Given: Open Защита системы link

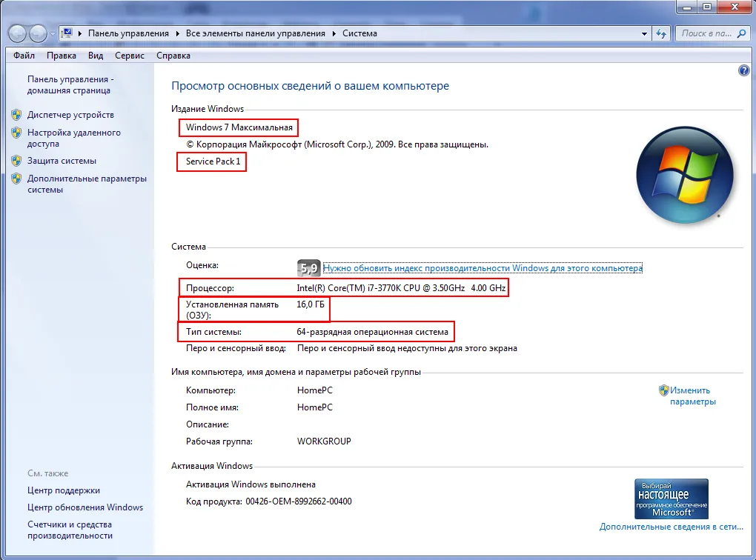Looking at the screenshot, I should point(62,161).
